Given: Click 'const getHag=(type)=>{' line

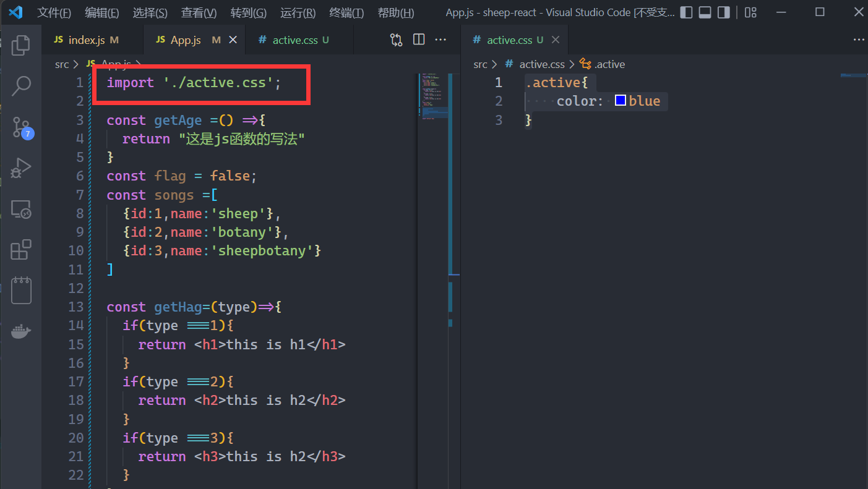Looking at the screenshot, I should click(x=194, y=307).
